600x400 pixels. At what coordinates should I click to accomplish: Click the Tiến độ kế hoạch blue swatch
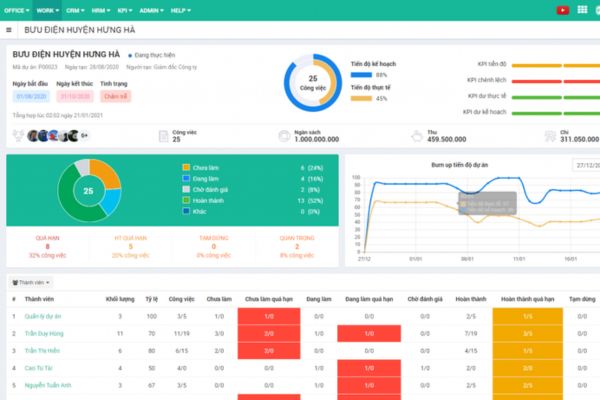[x=361, y=75]
